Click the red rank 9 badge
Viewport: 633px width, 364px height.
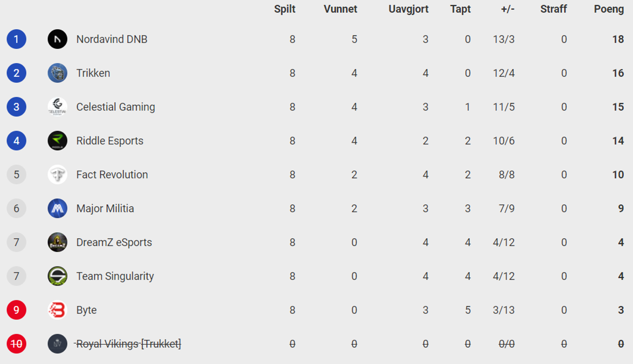click(16, 310)
